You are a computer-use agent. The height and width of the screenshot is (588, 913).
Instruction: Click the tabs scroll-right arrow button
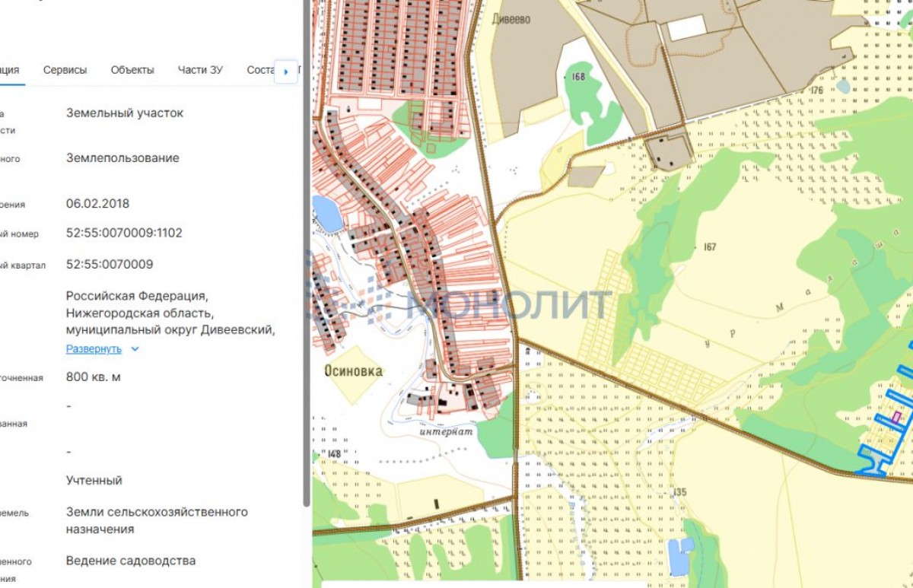pos(285,72)
